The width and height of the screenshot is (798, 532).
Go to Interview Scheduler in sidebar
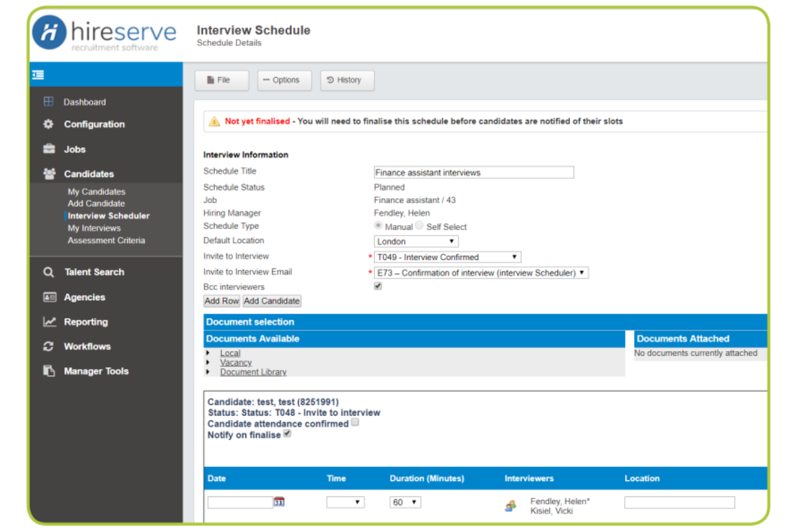tap(108, 216)
